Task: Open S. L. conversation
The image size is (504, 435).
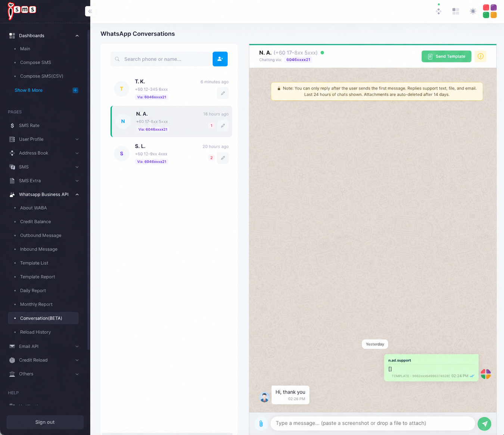Action: (171, 153)
